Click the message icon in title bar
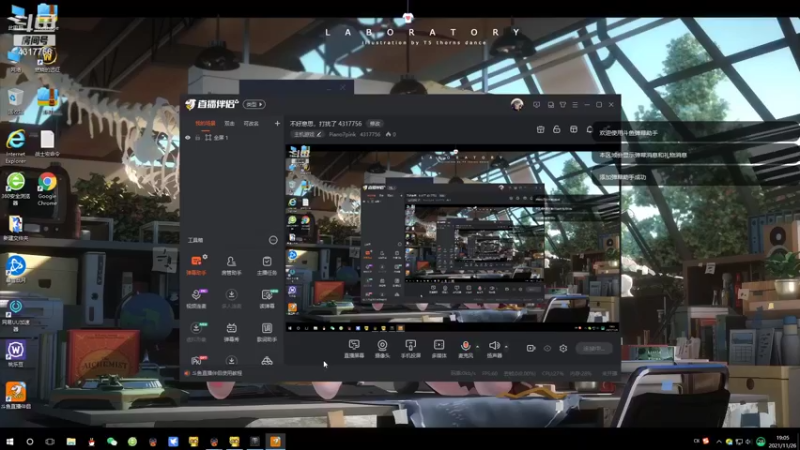800x450 pixels. [536, 105]
